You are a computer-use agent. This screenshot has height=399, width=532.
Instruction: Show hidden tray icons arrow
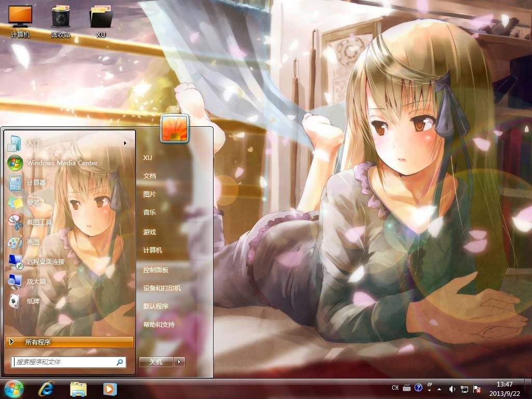pyautogui.click(x=440, y=389)
